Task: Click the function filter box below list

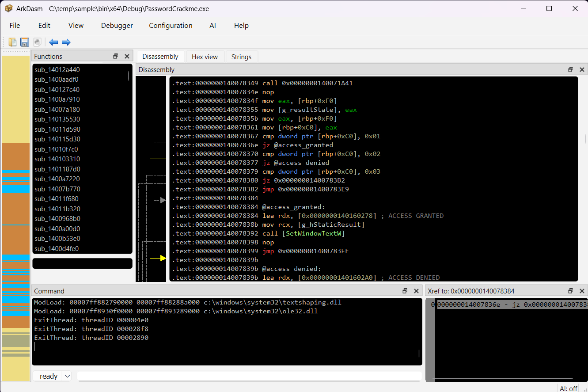Action: [x=82, y=263]
